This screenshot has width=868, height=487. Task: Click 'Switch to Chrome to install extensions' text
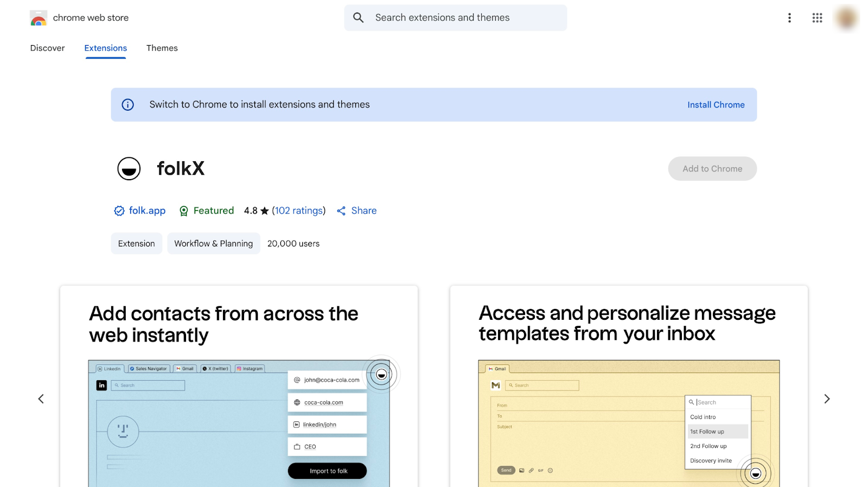(x=260, y=105)
